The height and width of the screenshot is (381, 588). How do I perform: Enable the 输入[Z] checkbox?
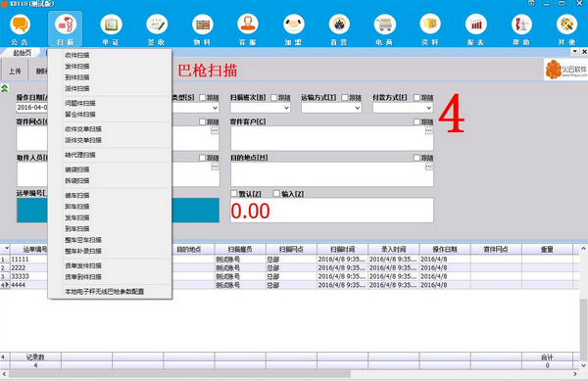click(x=276, y=193)
